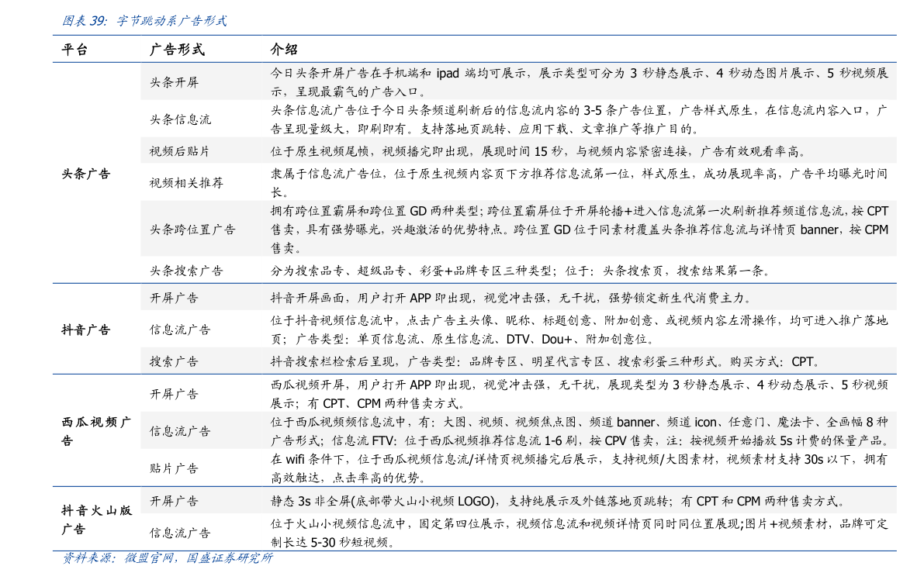The width and height of the screenshot is (924, 580).
Task: Select description starting 位于抖音视频信息流中
Action: tap(579, 330)
